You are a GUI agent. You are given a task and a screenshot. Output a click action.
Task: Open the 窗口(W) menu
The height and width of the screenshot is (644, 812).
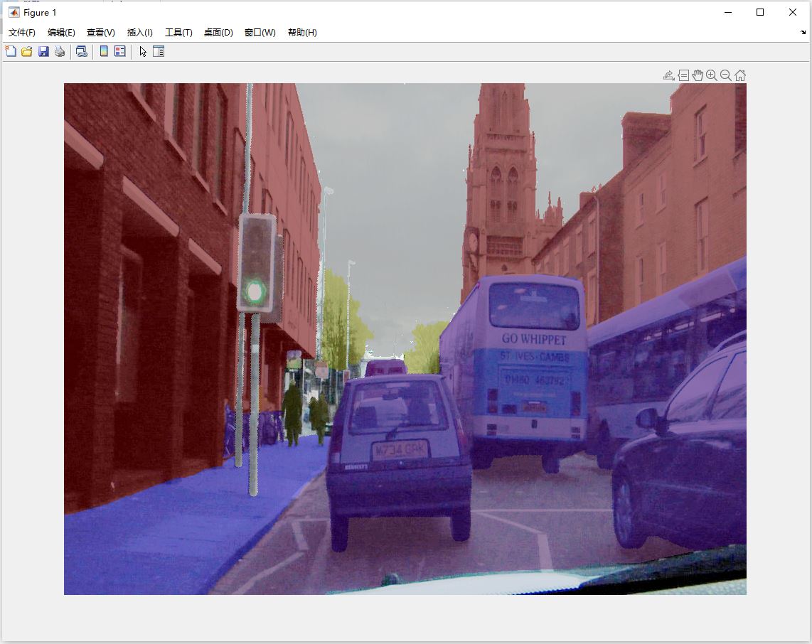click(260, 33)
